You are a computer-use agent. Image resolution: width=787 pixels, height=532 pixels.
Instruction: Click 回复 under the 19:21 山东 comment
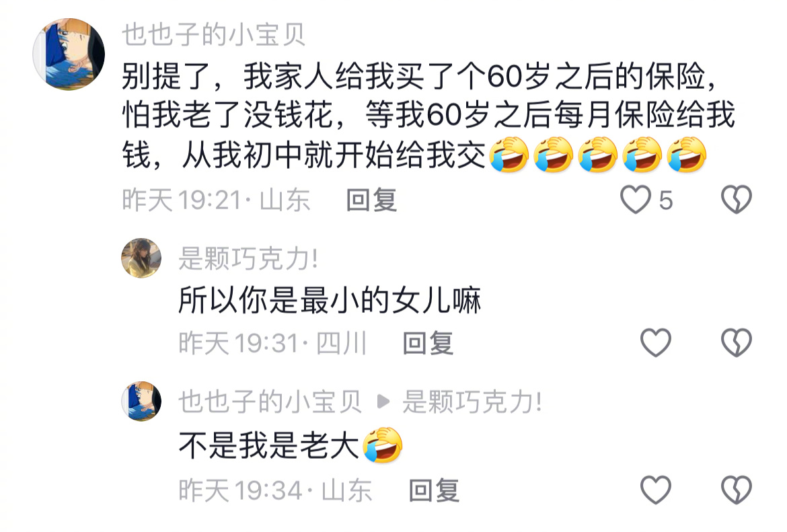372,200
